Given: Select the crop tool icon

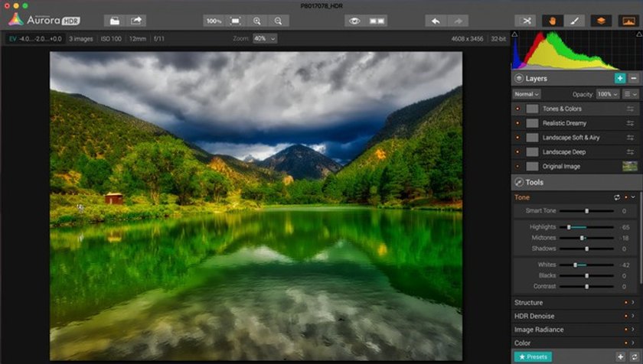Looking at the screenshot, I should coord(525,21).
